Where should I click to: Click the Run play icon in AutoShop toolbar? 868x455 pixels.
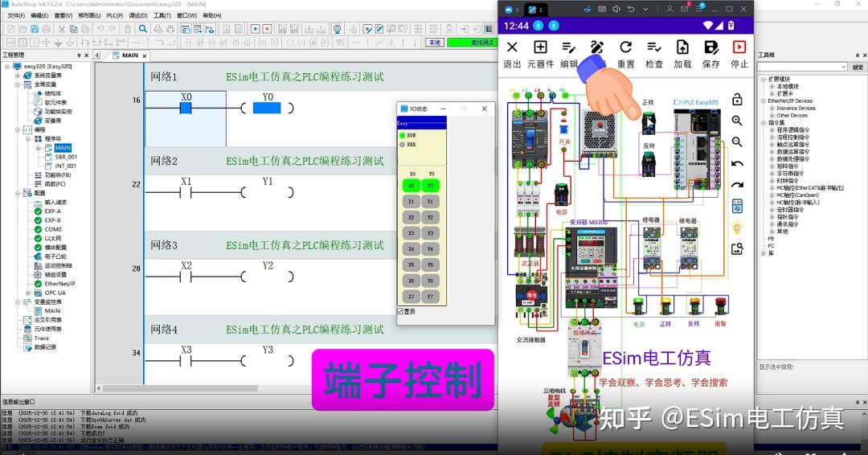tap(256, 29)
